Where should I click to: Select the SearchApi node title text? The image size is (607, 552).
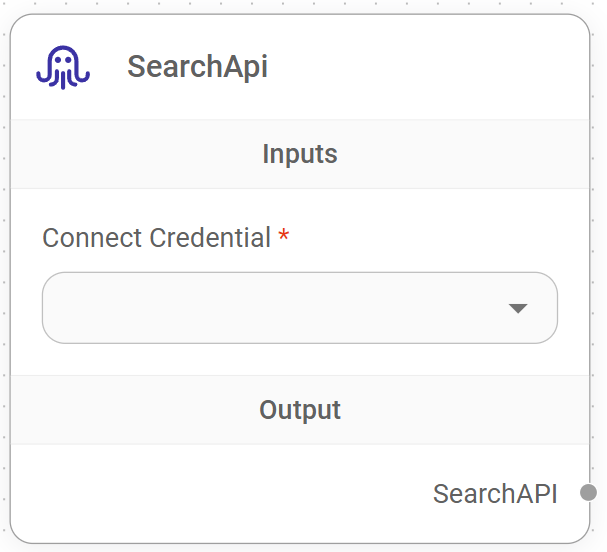point(197,67)
